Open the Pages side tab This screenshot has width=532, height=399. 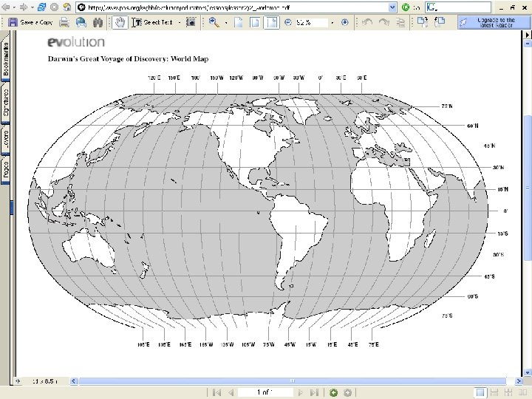point(5,169)
